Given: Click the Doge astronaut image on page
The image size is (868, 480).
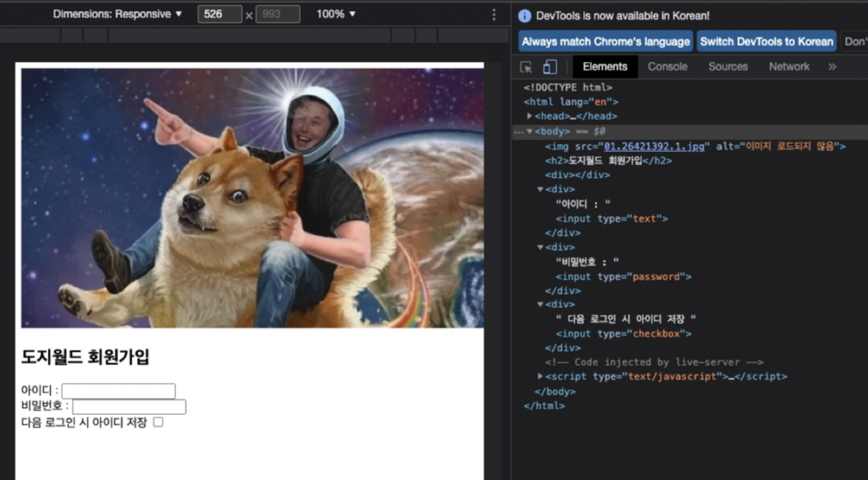Looking at the screenshot, I should (253, 197).
